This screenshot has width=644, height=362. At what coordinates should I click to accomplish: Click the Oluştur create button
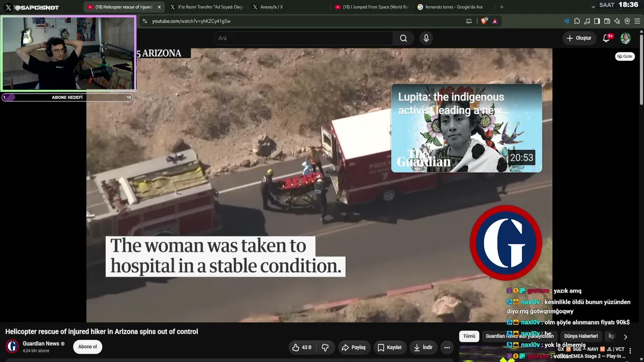579,38
